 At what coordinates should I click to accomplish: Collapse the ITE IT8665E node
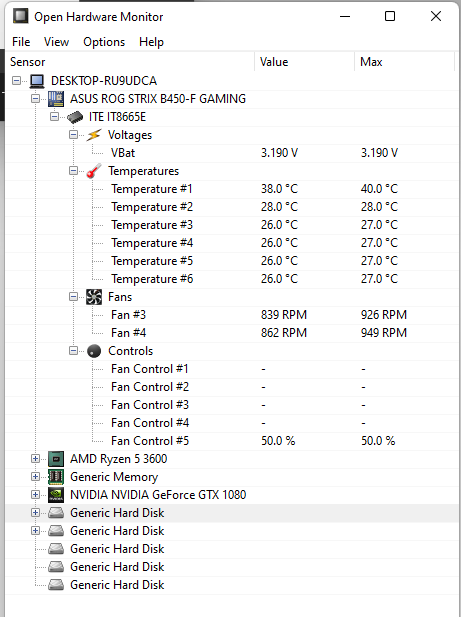(x=54, y=117)
